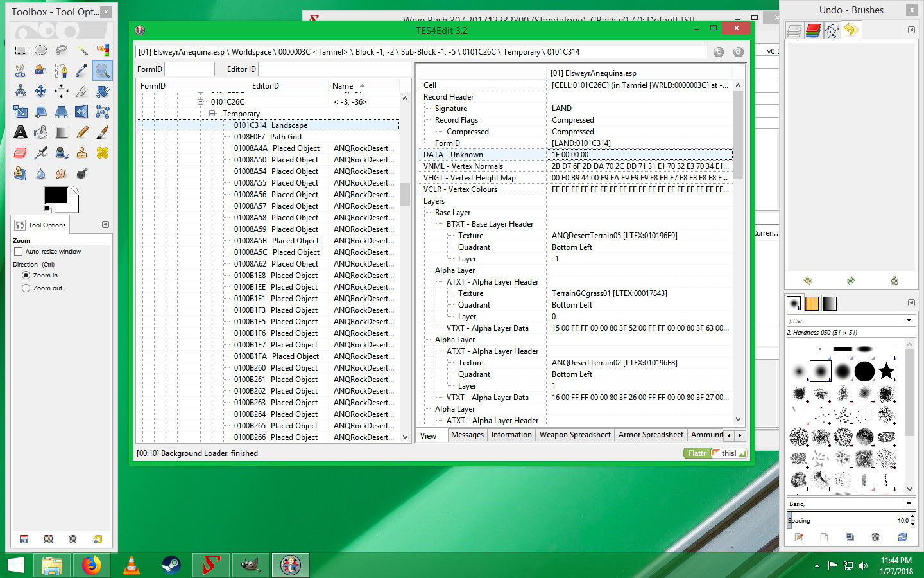924x578 pixels.
Task: Open the Brushes dock tab menu arrow
Action: pos(911,302)
